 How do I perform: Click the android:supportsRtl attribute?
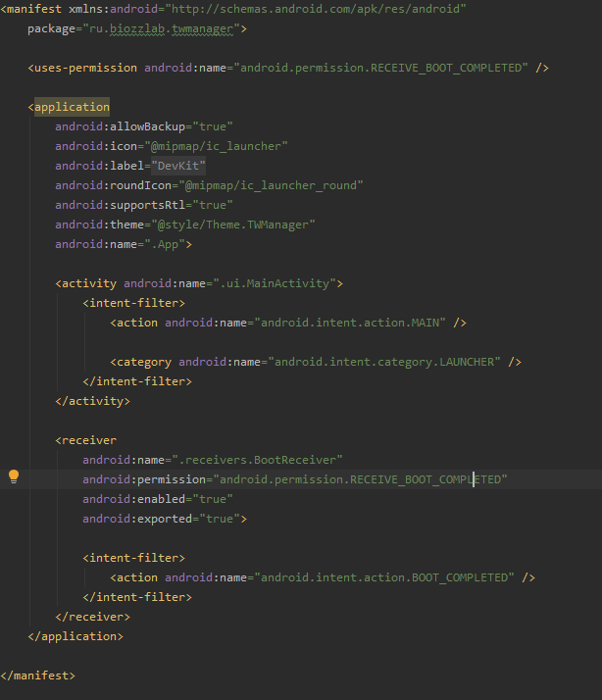121,205
